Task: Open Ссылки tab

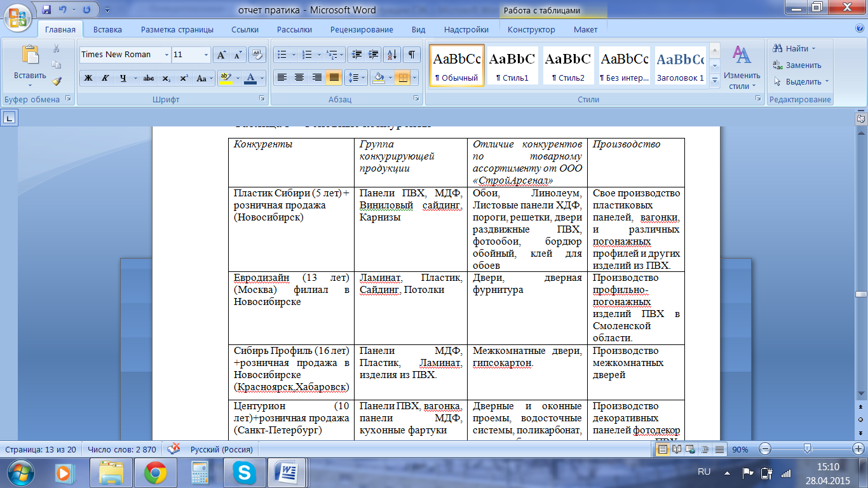Action: (245, 30)
